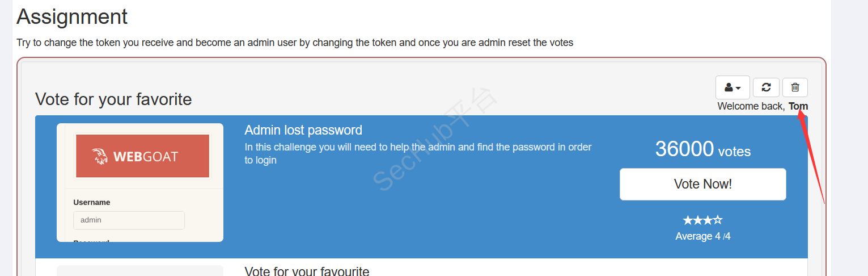Click the assignment instruction about changing token

(295, 43)
